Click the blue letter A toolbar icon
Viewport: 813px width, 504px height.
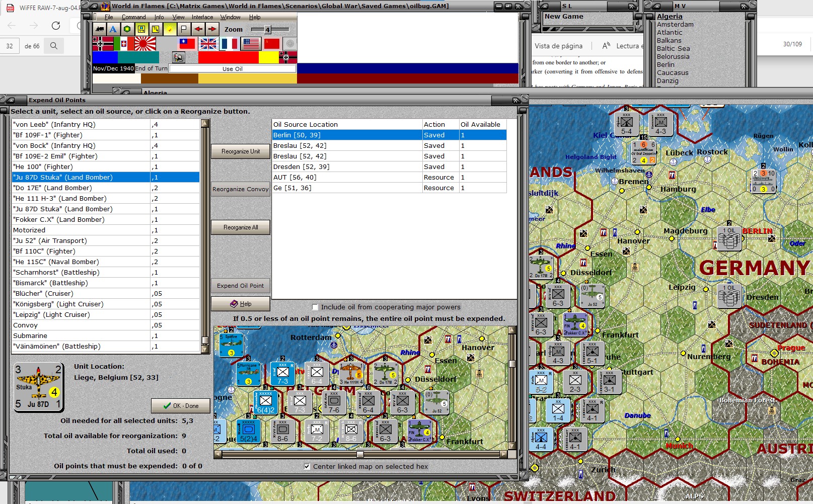(113, 29)
